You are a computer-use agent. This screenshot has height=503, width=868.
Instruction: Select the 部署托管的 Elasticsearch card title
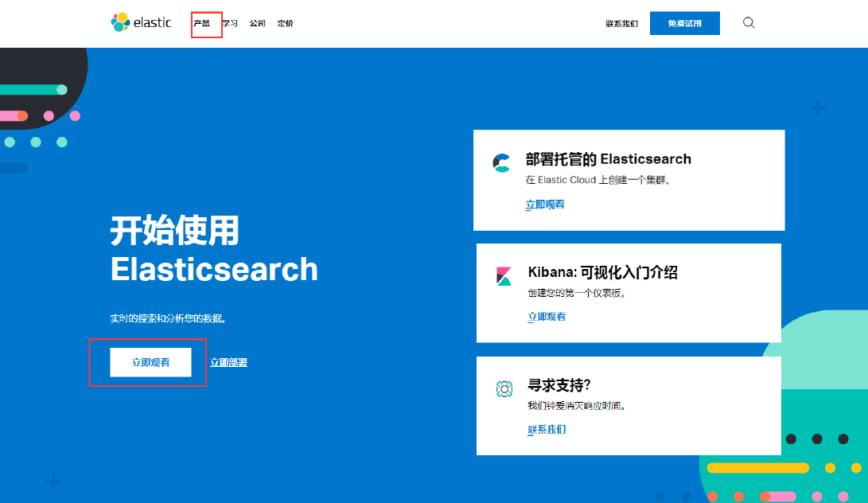608,159
